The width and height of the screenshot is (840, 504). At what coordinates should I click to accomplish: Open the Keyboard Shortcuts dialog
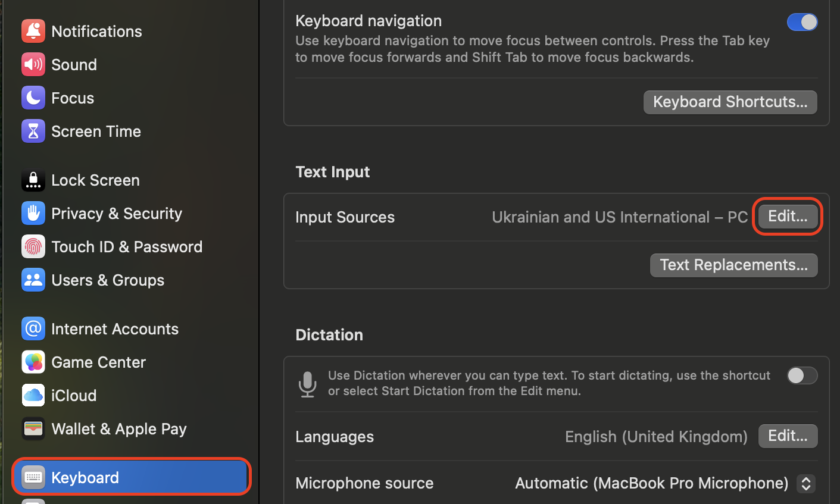click(730, 102)
